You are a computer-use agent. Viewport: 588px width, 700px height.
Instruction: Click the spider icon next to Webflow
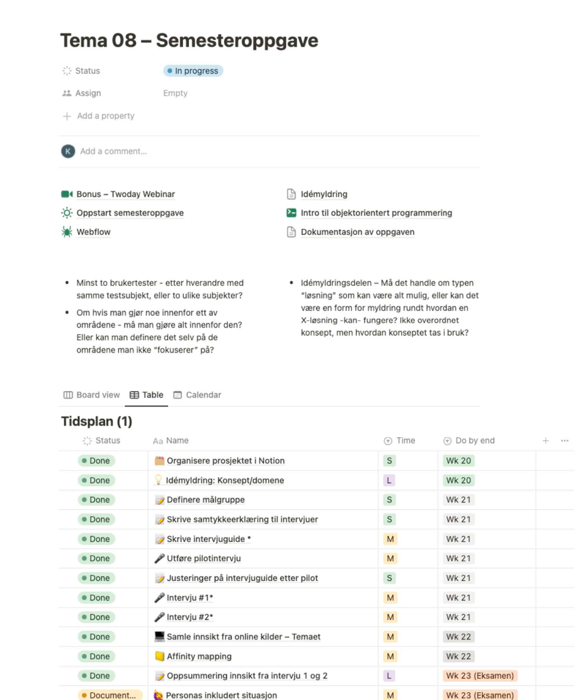tap(67, 232)
